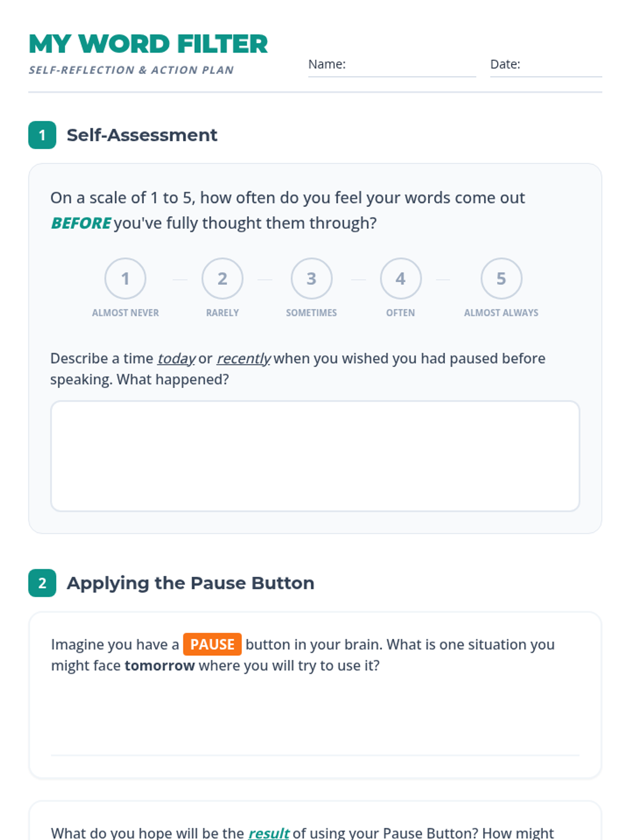Click the underlined green word result

pyautogui.click(x=268, y=833)
